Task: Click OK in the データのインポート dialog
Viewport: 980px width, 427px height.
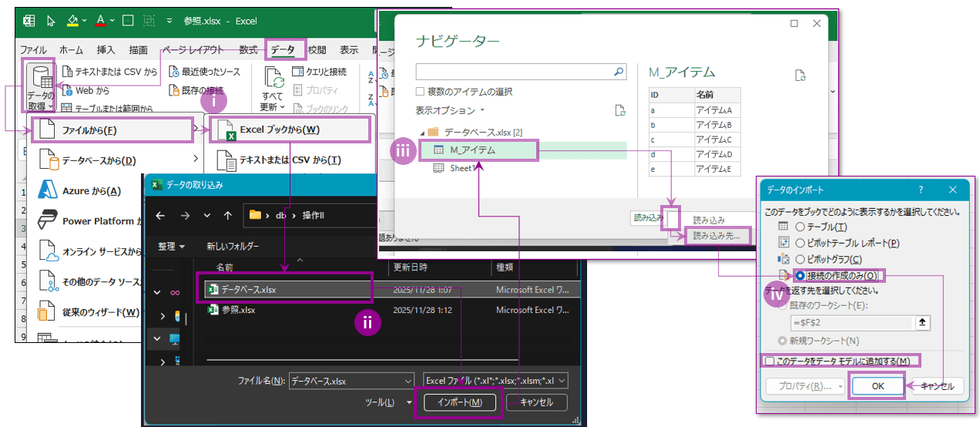Action: click(878, 386)
